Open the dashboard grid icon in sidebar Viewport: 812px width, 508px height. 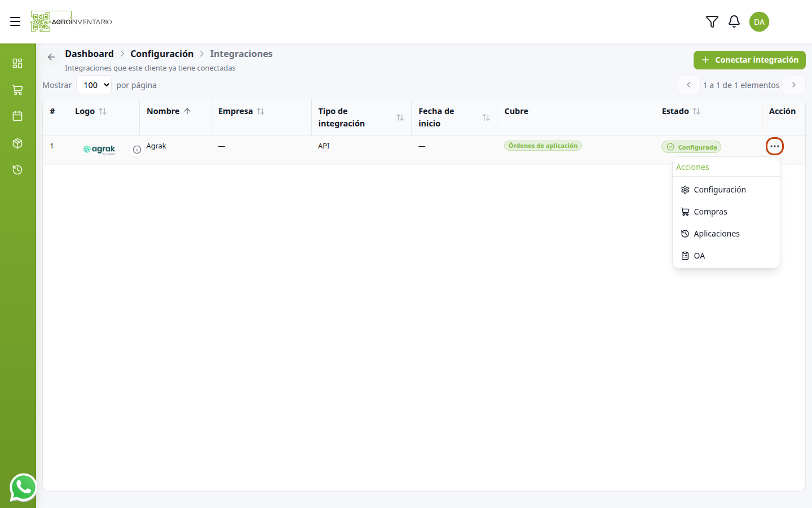click(17, 63)
